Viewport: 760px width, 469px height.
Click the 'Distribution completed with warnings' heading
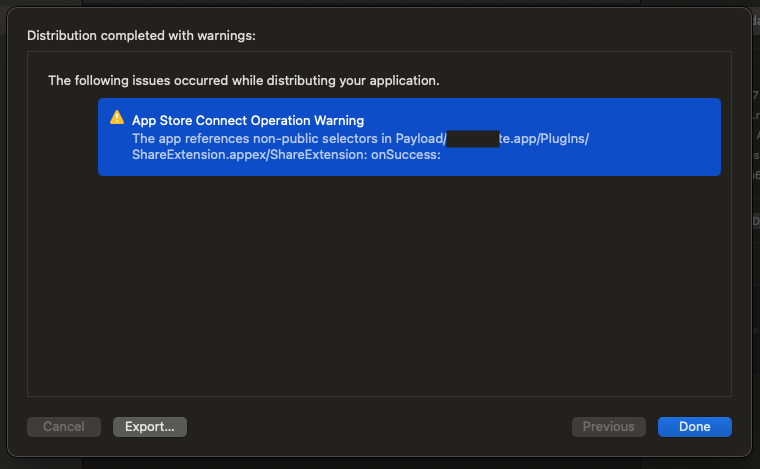coord(141,35)
